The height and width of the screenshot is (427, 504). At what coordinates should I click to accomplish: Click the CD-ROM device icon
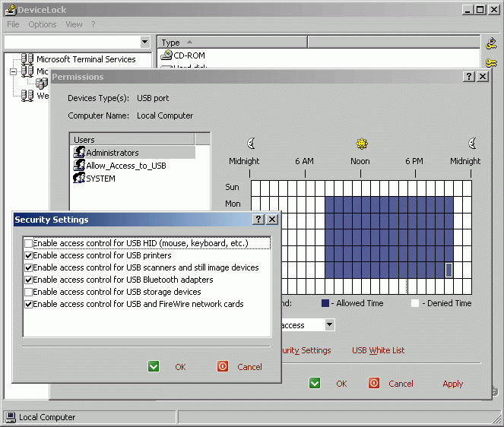[x=166, y=55]
